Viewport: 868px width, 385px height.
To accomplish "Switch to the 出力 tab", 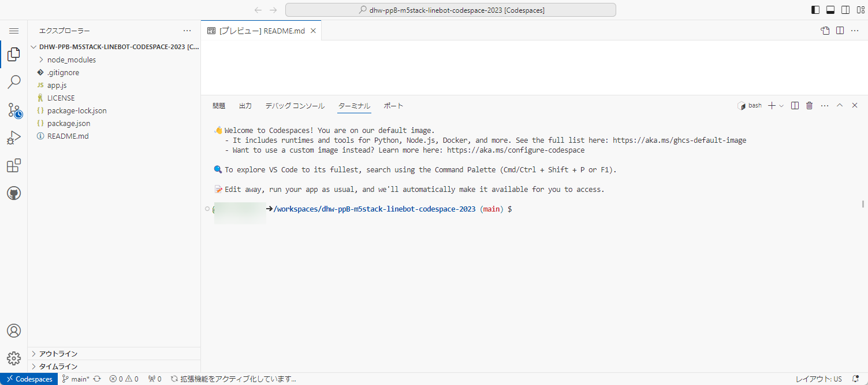I will (x=245, y=106).
